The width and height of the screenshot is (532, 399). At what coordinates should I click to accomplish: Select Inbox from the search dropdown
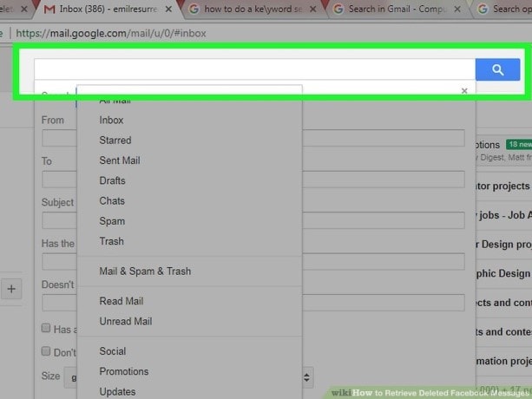111,120
